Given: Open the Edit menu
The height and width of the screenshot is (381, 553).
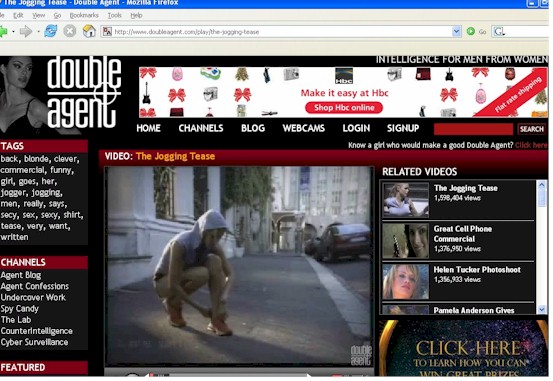Looking at the screenshot, I should coord(18,15).
